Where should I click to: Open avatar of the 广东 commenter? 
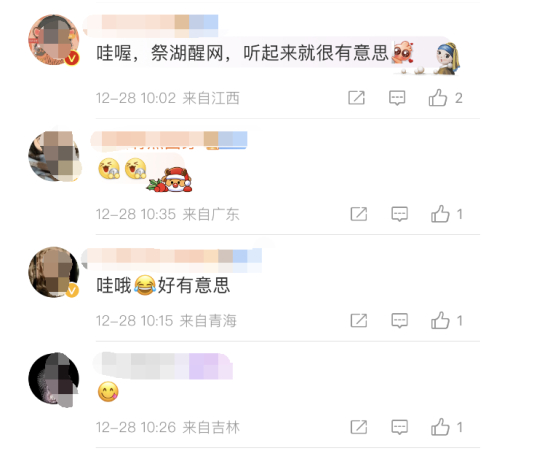tap(54, 156)
